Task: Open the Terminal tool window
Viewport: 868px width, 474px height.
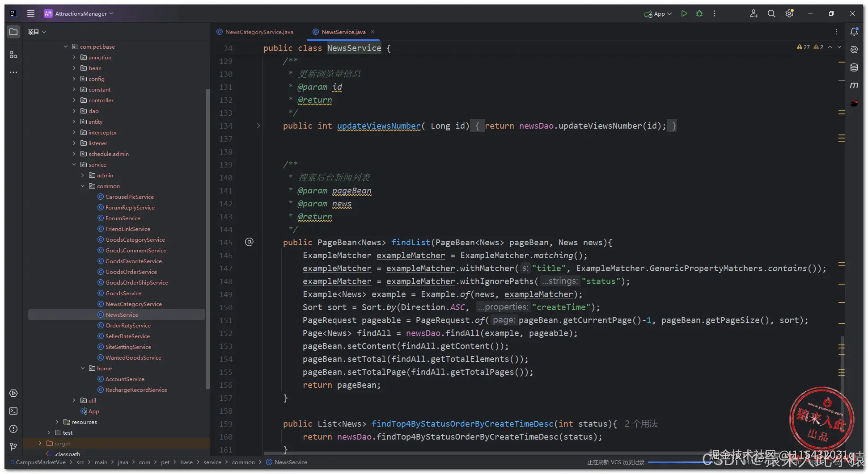Action: coord(13,411)
